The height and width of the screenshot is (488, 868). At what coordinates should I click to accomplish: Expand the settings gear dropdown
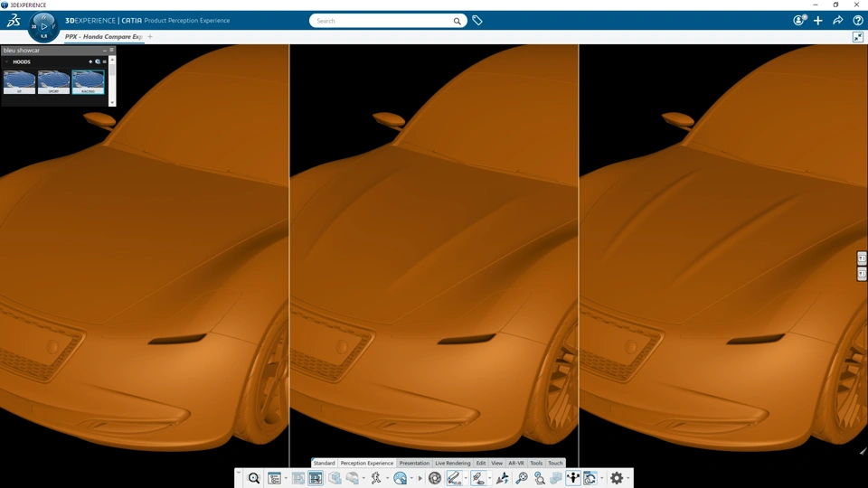click(628, 478)
